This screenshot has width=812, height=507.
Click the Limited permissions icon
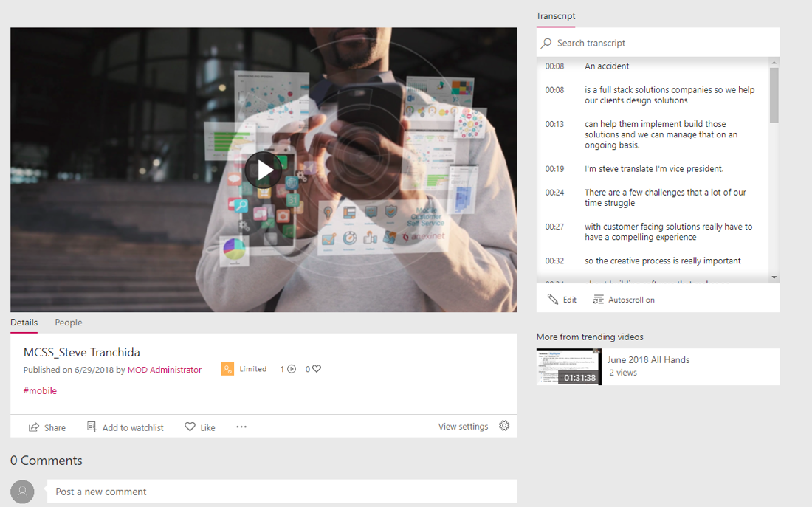click(x=227, y=369)
